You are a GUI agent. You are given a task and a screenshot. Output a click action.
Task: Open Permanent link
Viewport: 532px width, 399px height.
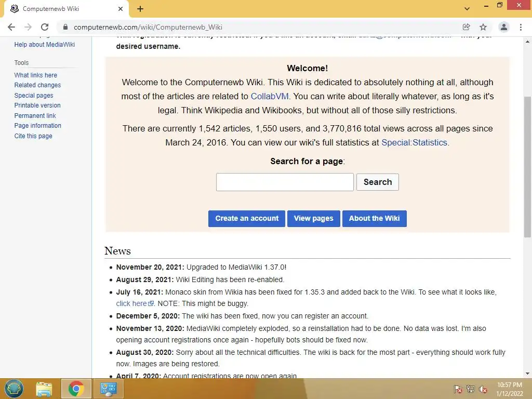(x=35, y=116)
